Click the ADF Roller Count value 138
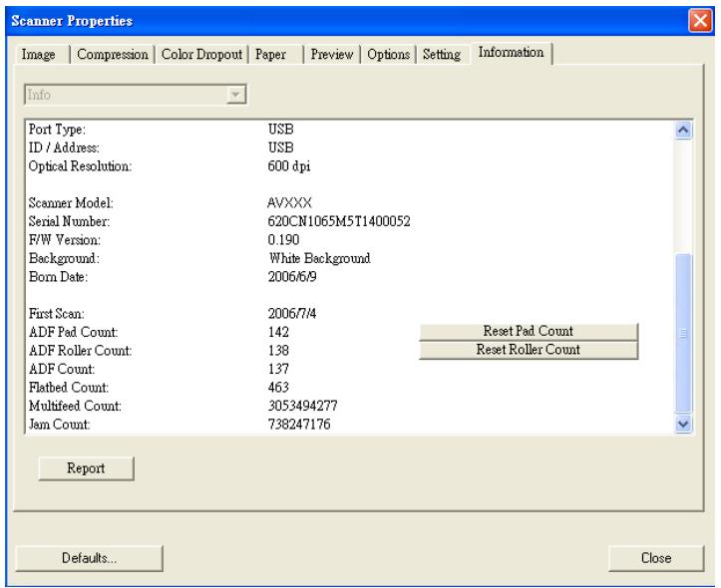 click(278, 350)
